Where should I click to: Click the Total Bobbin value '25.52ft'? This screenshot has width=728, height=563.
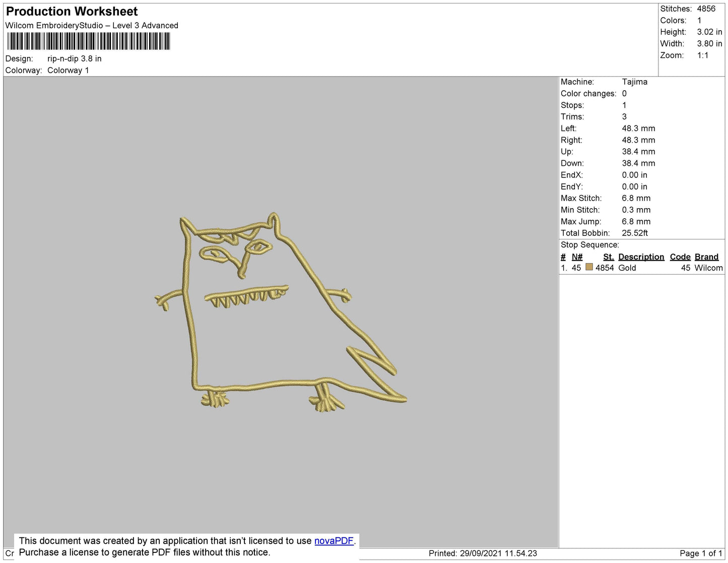click(x=635, y=233)
